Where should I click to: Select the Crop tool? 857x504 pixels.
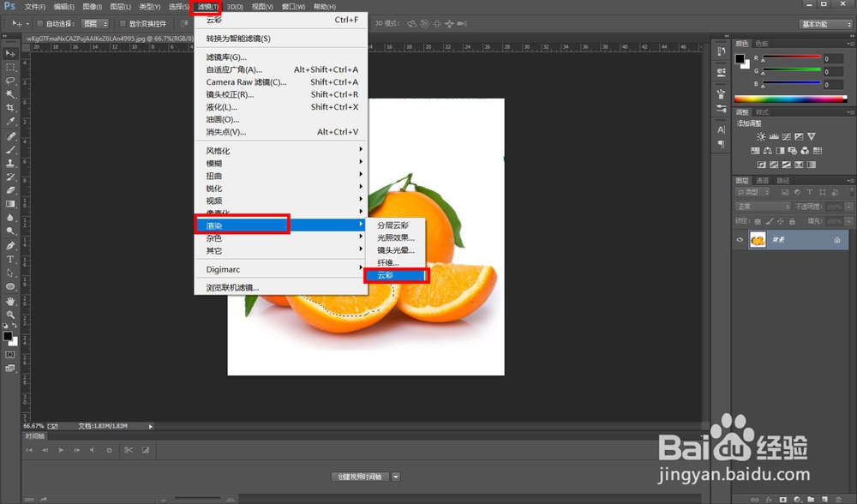coord(10,108)
